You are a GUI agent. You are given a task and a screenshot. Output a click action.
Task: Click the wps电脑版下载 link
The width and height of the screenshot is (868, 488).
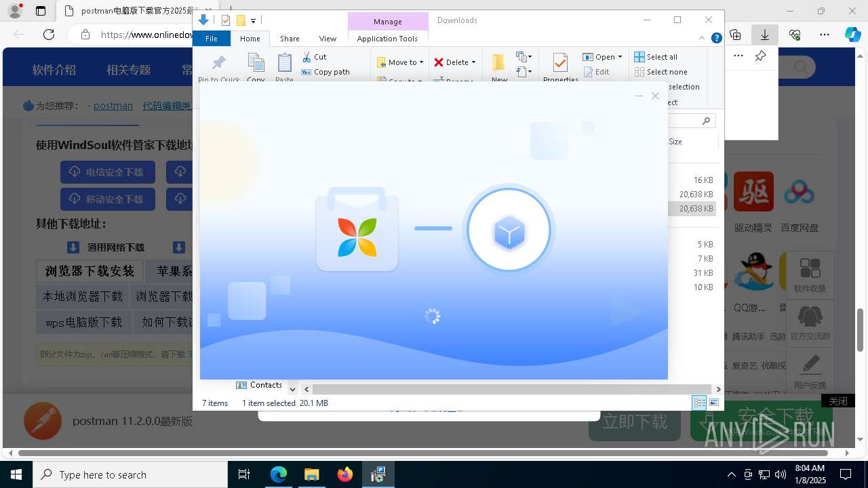click(83, 322)
